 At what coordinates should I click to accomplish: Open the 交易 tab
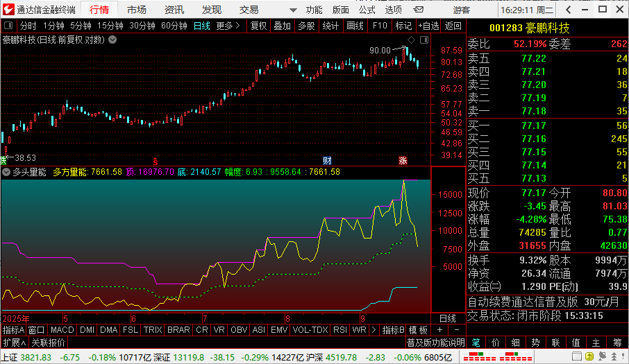click(249, 10)
